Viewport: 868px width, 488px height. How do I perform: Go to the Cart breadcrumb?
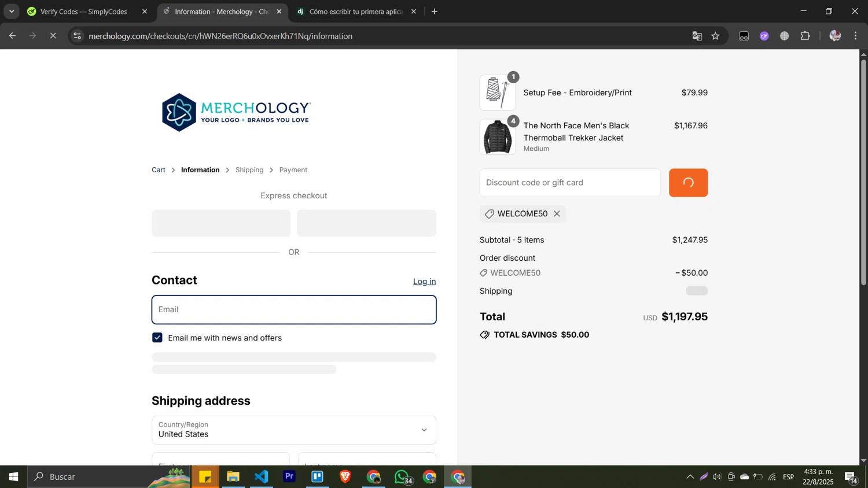tap(159, 170)
